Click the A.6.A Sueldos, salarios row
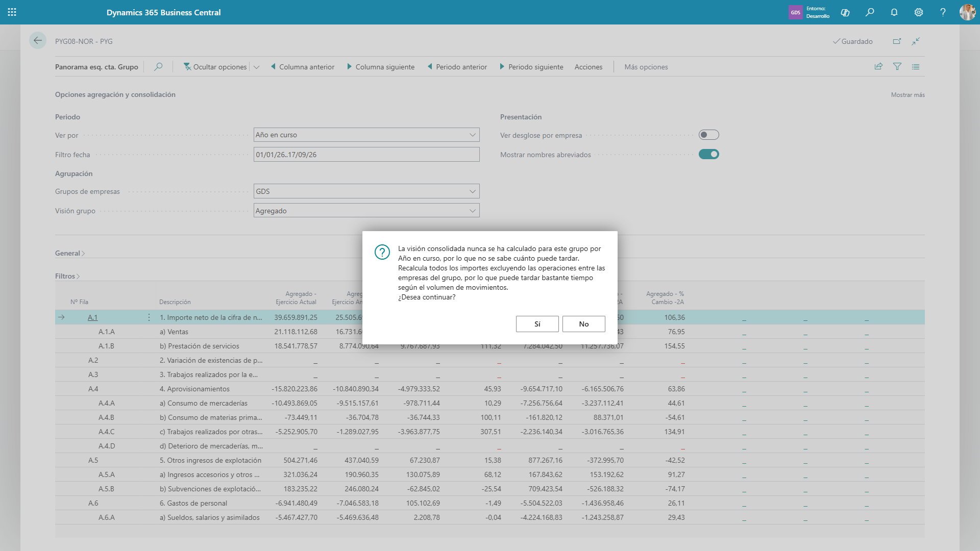This screenshot has height=551, width=980. [x=490, y=517]
